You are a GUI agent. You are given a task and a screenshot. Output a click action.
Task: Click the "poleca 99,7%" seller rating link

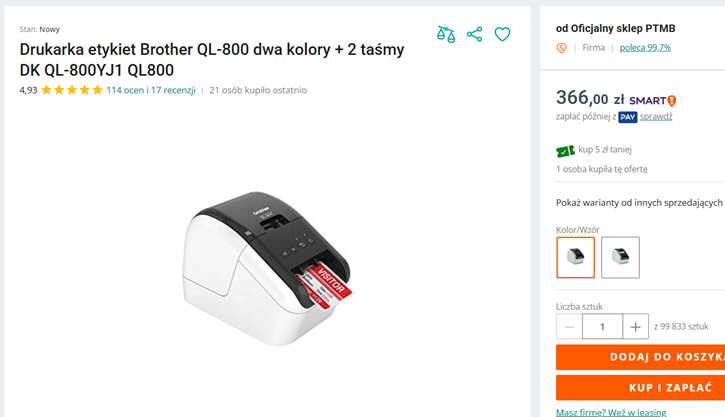(645, 48)
